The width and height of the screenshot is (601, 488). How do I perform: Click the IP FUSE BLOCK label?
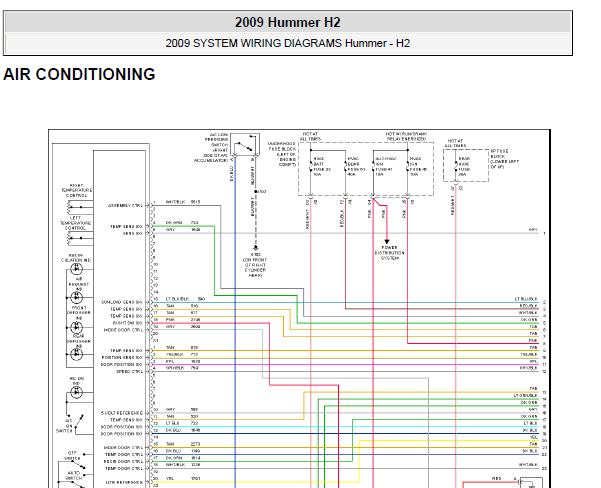505,159
